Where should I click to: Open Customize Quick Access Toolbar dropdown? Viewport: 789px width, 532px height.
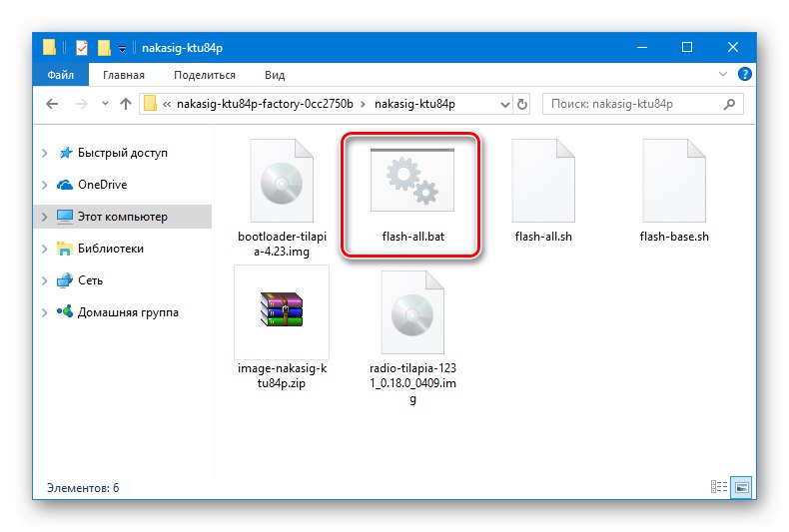122,48
